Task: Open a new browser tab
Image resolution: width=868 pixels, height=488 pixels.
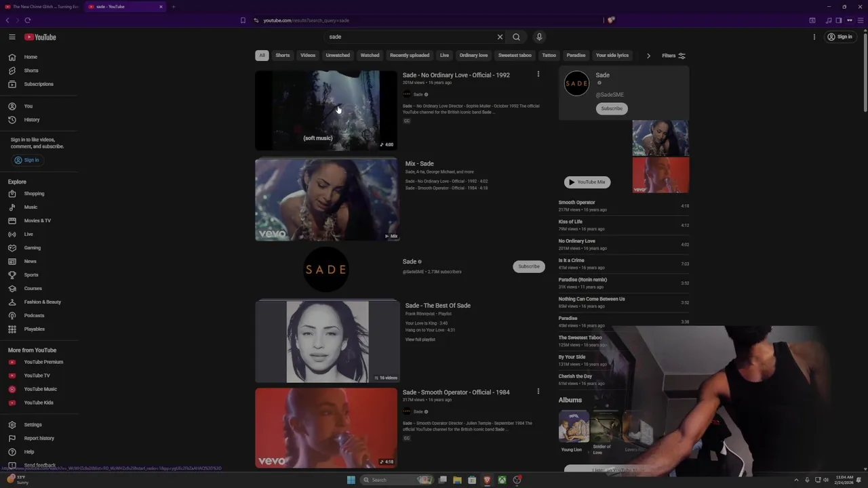Action: click(173, 7)
